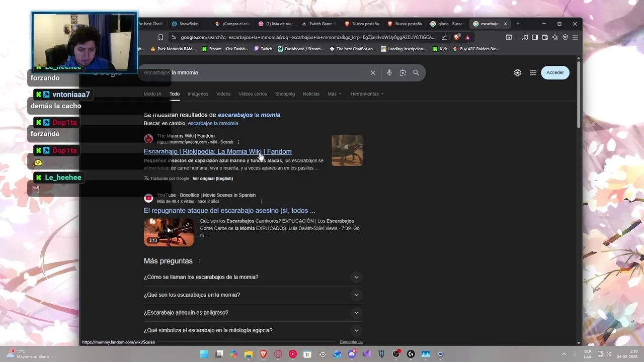Open the Brave music note playlist icon
The image size is (644, 362).
click(x=525, y=37)
